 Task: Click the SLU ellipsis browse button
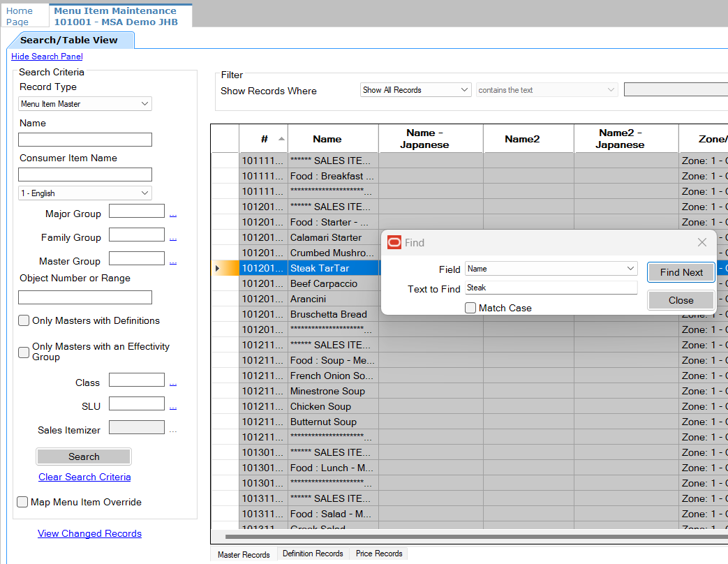(x=173, y=407)
